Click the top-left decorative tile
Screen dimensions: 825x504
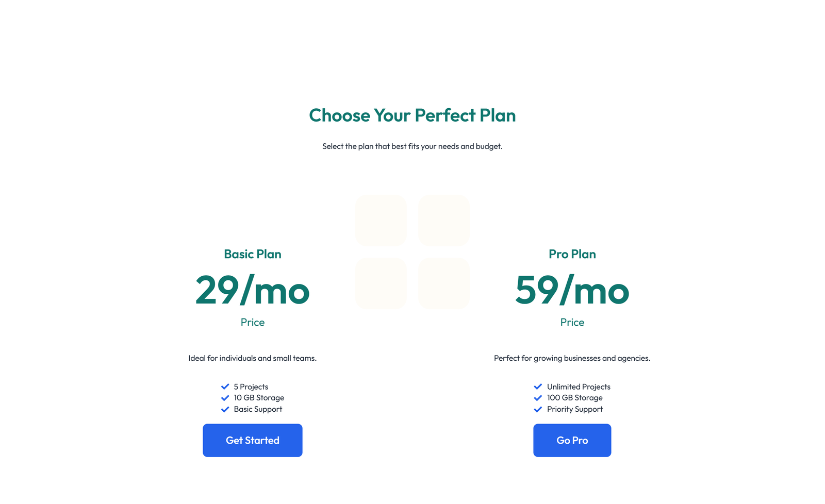381,221
